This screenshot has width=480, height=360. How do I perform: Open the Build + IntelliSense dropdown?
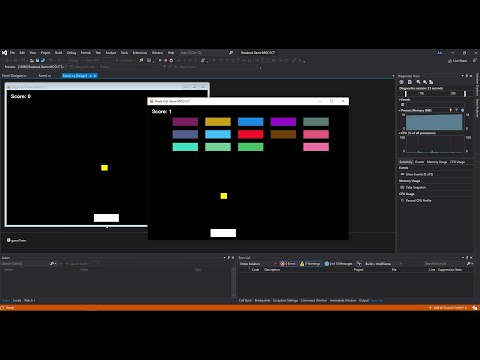pyautogui.click(x=383, y=264)
